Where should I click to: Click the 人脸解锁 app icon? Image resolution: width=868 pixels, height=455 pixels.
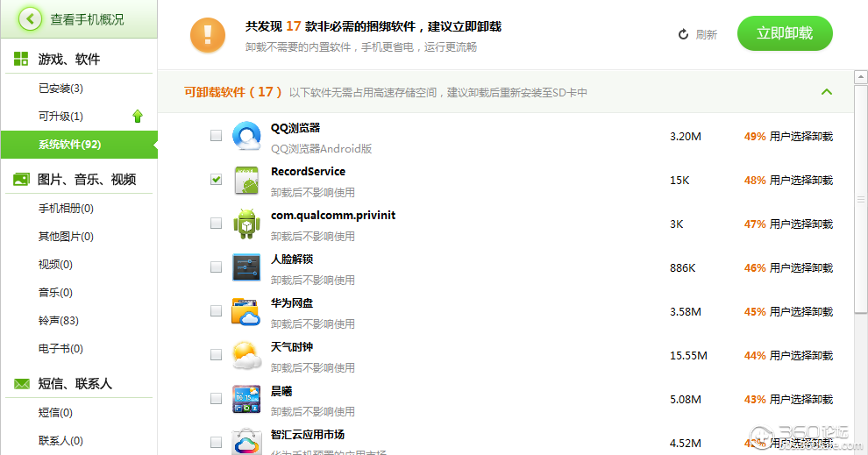click(246, 268)
